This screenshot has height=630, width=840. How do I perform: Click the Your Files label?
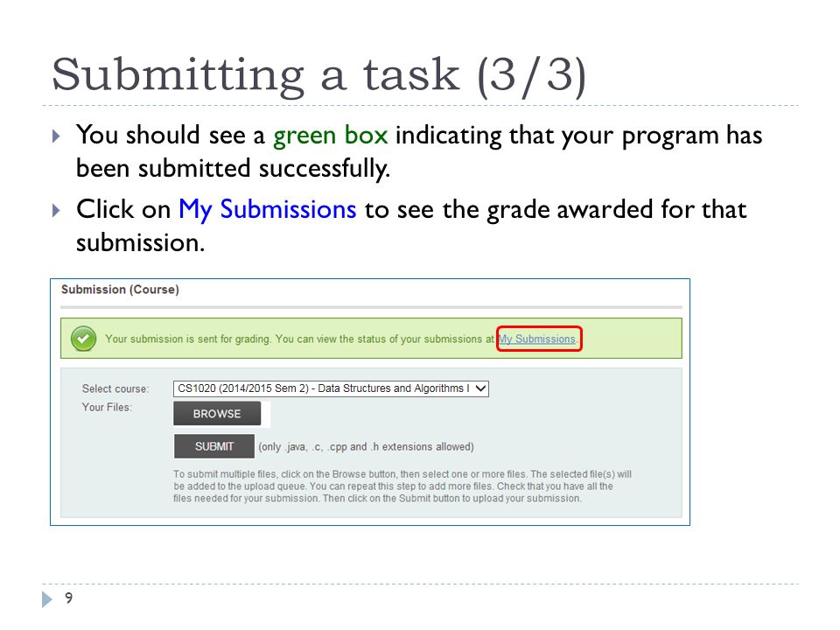click(x=107, y=407)
